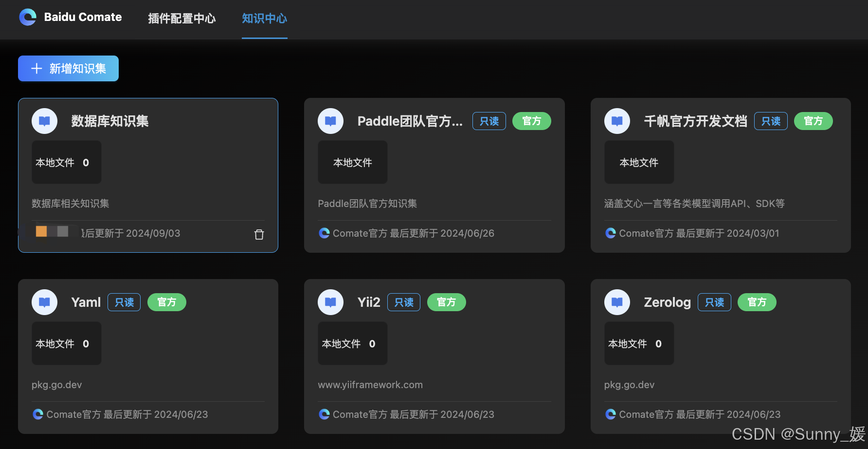The width and height of the screenshot is (868, 449).
Task: Click Comate logo in Yaml card footer
Action: tap(38, 414)
